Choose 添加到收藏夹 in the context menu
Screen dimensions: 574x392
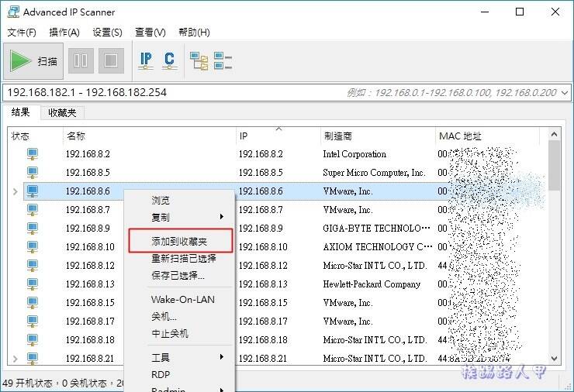[181, 241]
